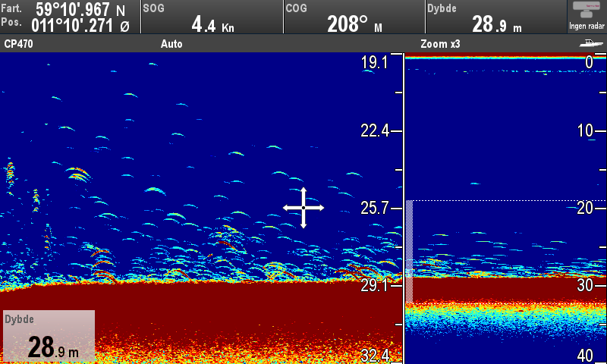
Task: Click the 19.1 depth scale label
Action: pyautogui.click(x=374, y=63)
